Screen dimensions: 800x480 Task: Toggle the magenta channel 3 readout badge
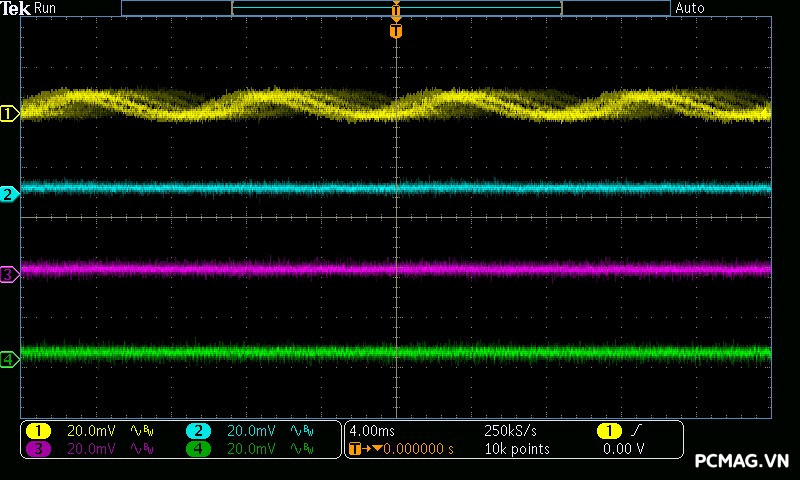[x=38, y=449]
